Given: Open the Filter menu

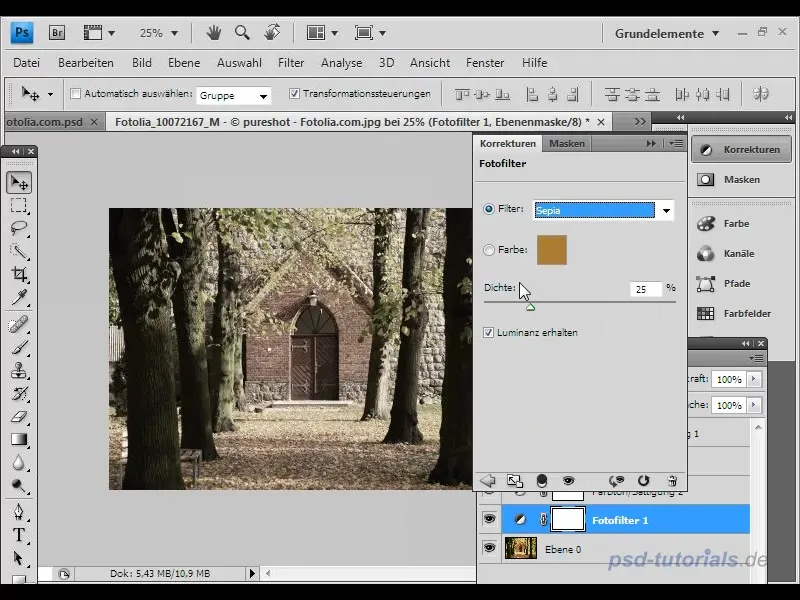Looking at the screenshot, I should pos(291,63).
